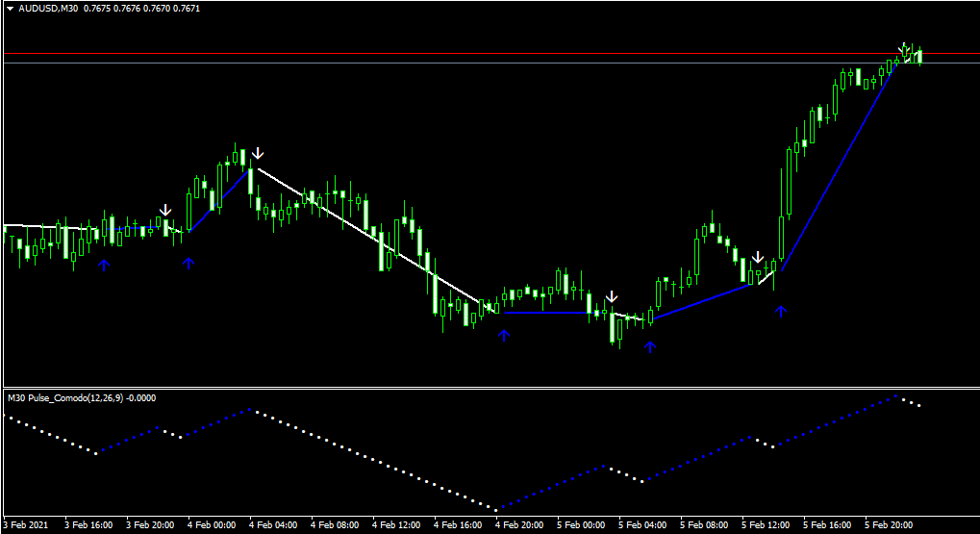Click the 5 Feb 08:00 time axis label
Viewport: 980px width, 534px height.
pos(704,525)
